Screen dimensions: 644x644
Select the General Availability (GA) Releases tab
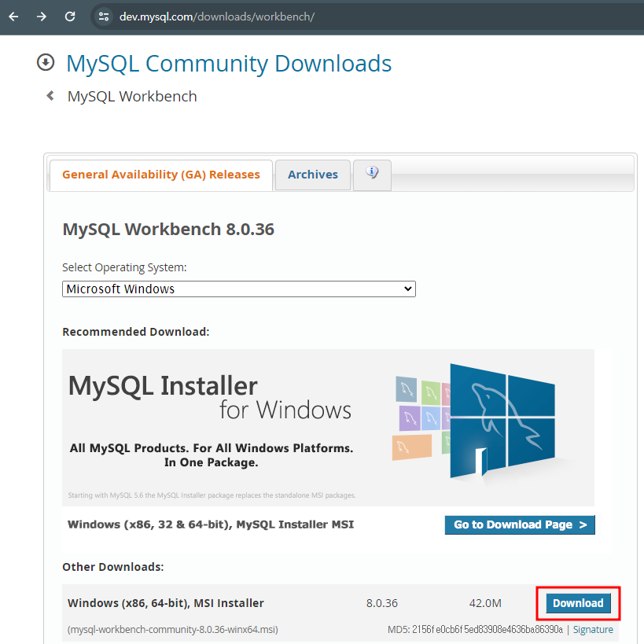click(x=160, y=174)
